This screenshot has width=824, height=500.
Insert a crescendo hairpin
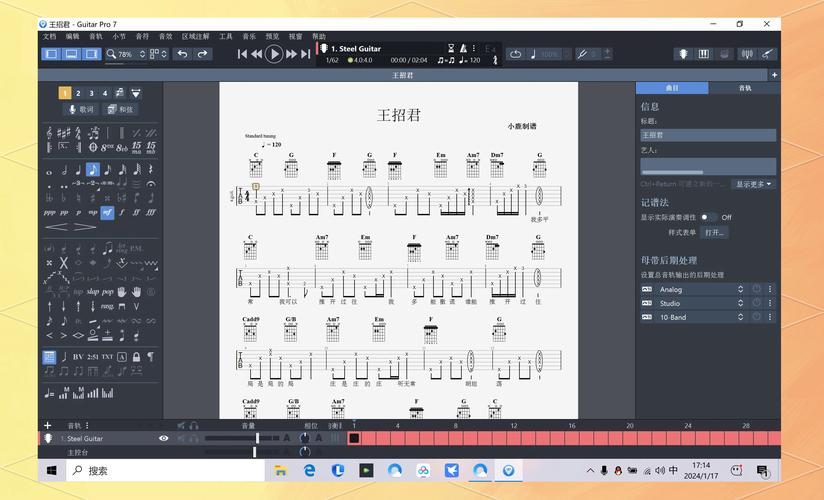[56, 227]
